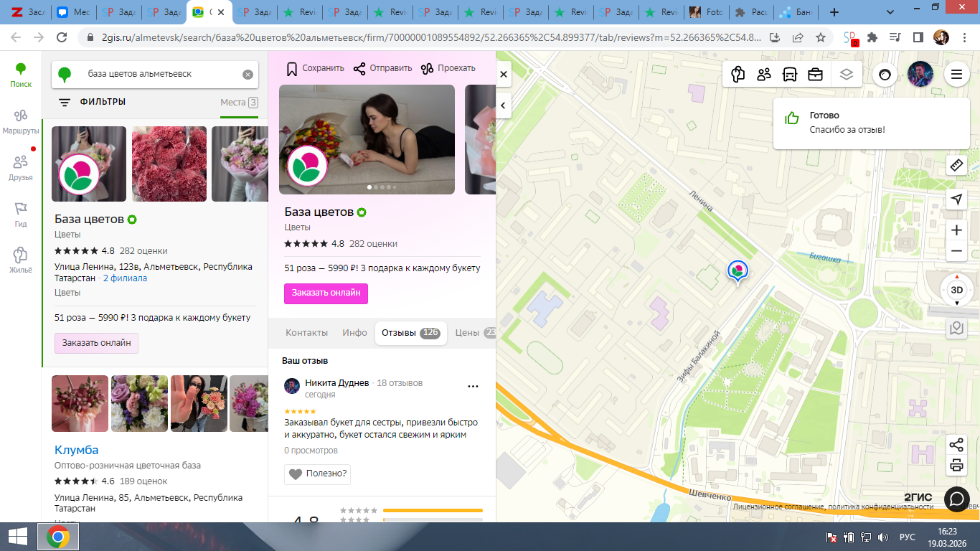Screen dimensions: 980x551
Task: Save the place with Сохранить bookmark
Action: 315,68
